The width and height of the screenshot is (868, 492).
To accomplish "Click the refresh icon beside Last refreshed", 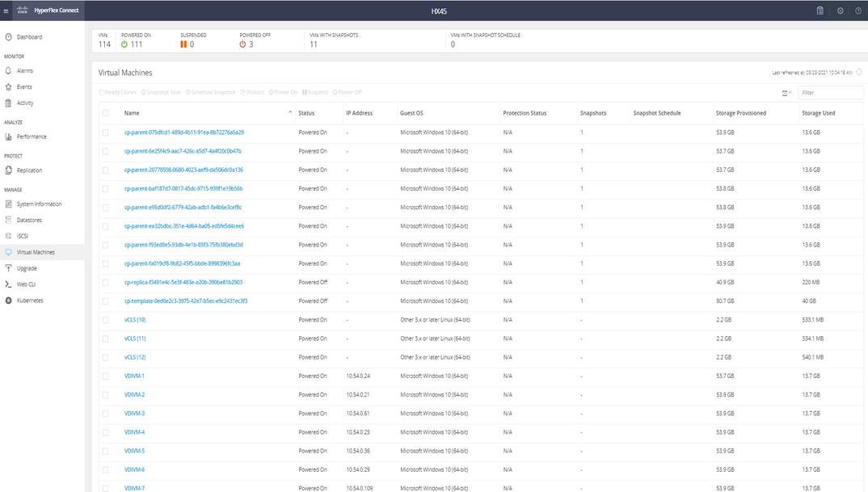I will pos(859,72).
